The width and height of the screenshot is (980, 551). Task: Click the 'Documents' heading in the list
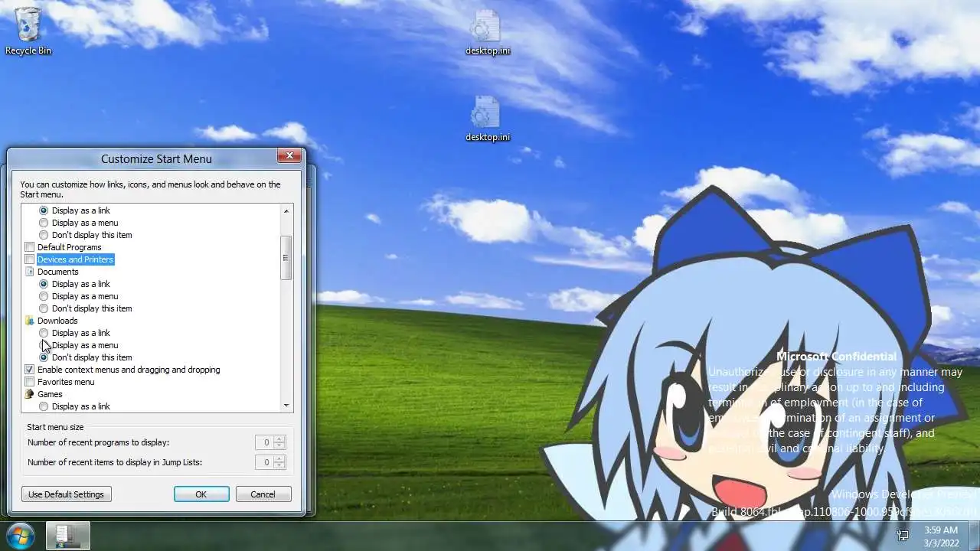pyautogui.click(x=58, y=272)
